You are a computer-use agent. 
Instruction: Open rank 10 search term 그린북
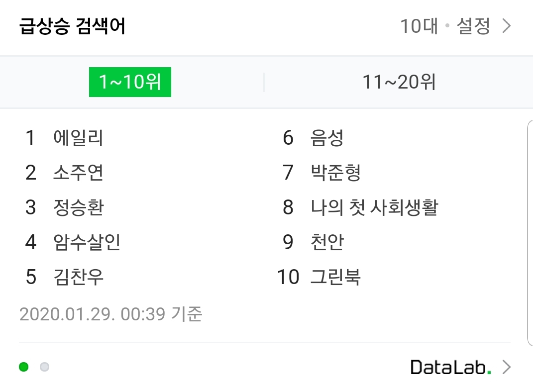(335, 277)
